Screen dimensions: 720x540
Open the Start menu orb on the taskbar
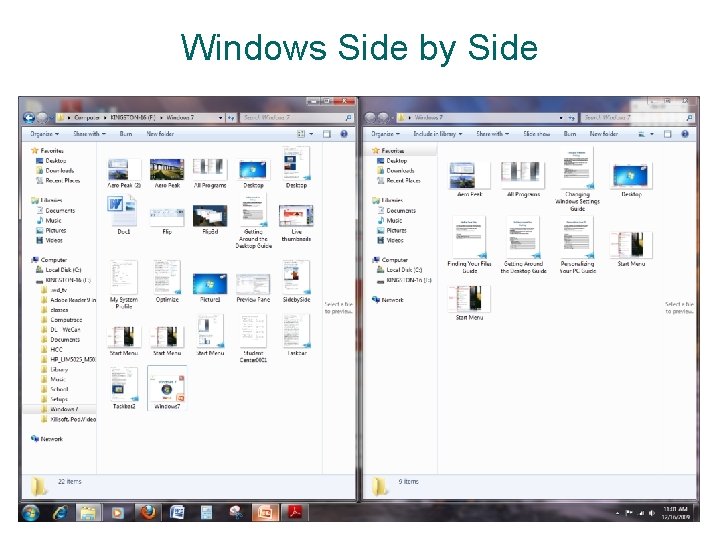coord(31,512)
